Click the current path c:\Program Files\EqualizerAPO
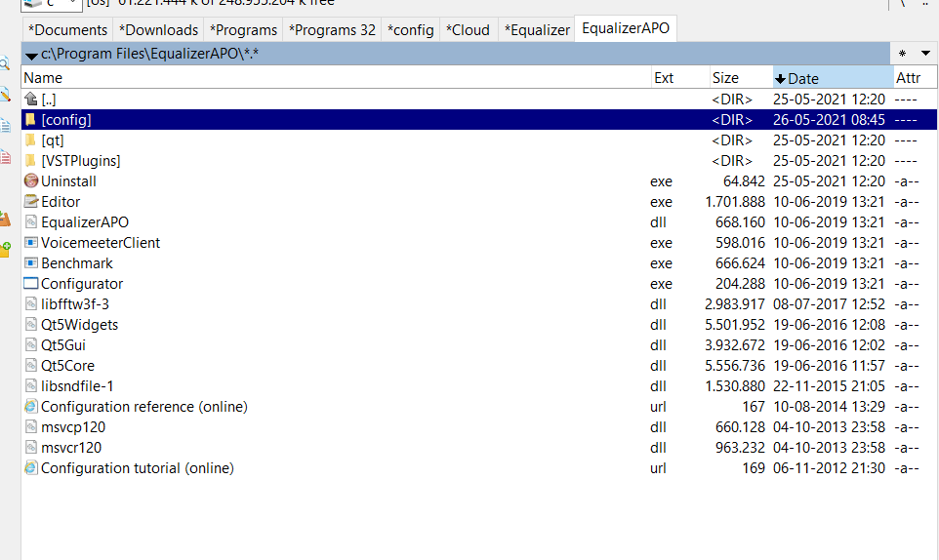The image size is (939, 560). coord(149,54)
